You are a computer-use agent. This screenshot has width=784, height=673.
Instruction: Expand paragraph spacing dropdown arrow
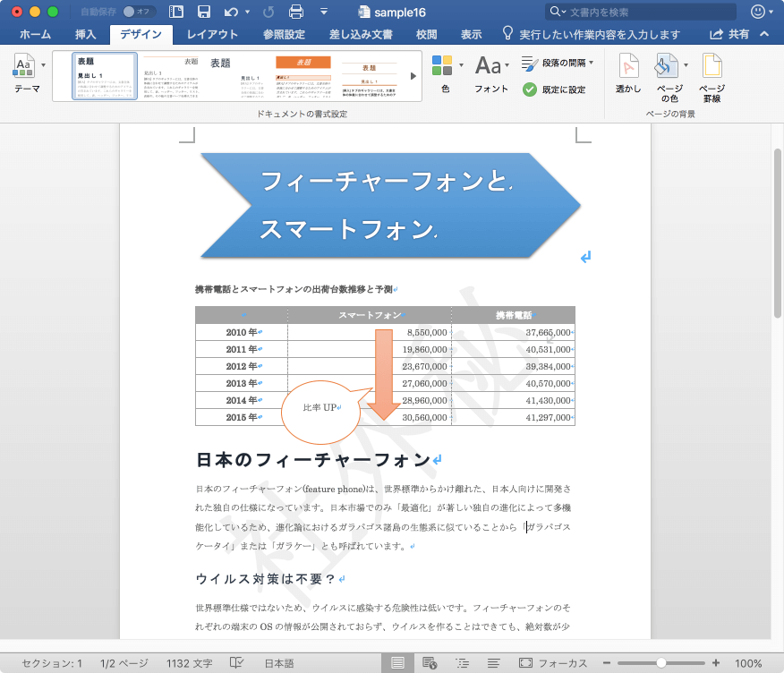[x=591, y=63]
